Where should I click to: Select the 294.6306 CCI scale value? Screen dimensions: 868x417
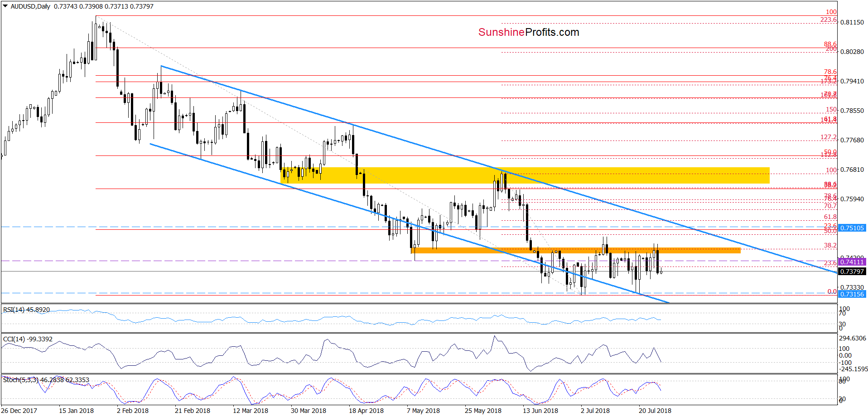pos(852,338)
